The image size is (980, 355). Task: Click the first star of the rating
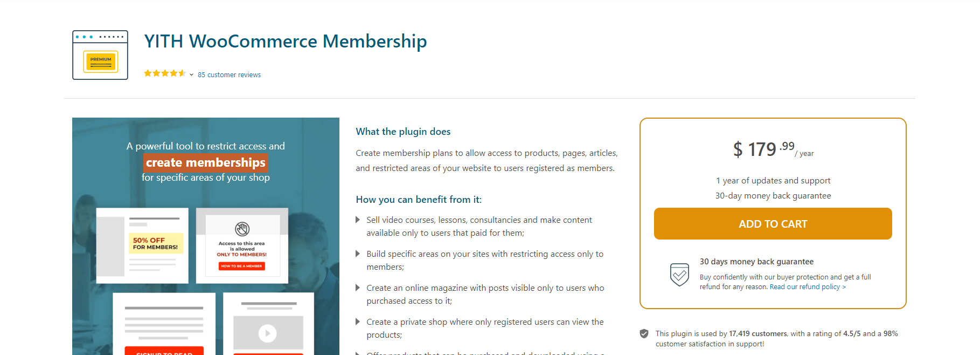[x=148, y=73]
